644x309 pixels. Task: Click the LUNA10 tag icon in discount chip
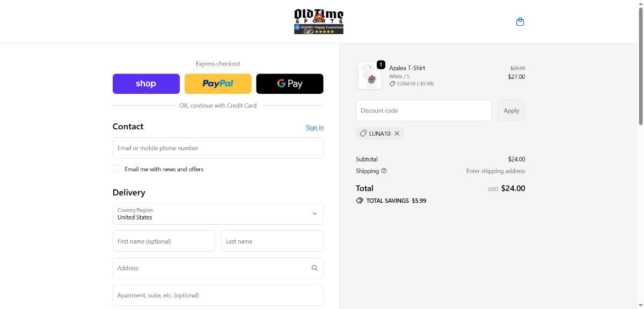click(x=363, y=134)
